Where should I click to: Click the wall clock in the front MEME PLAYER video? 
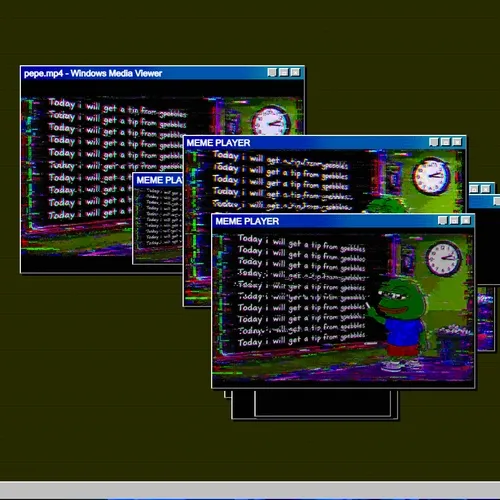coord(443,258)
